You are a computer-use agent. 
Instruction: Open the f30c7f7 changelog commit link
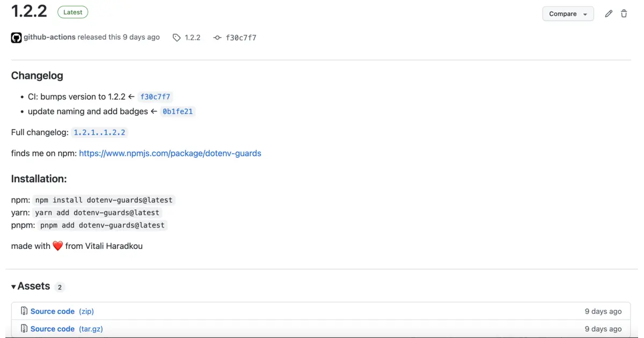(x=155, y=97)
